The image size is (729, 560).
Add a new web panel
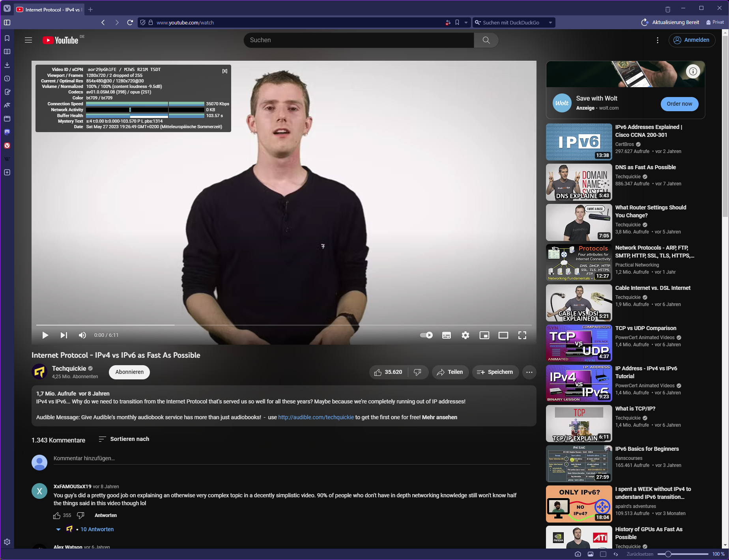(x=7, y=172)
